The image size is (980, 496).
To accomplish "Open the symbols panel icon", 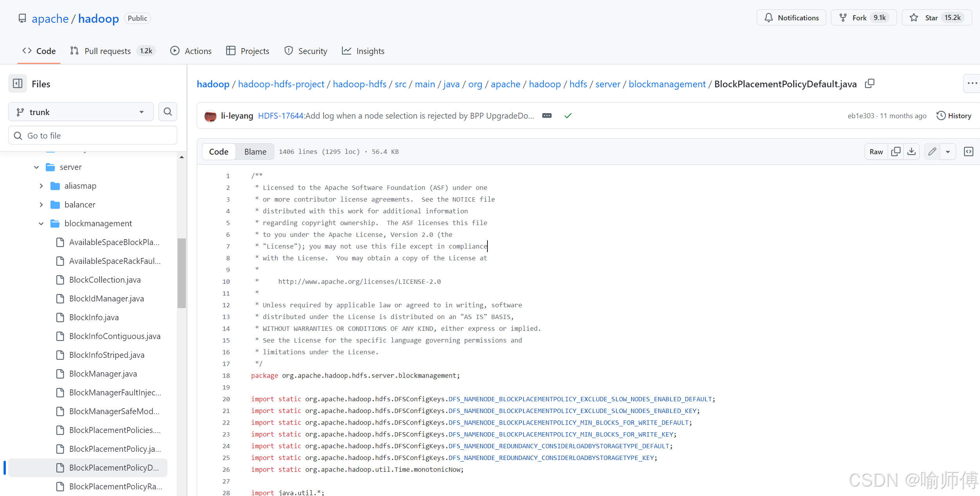I will (969, 152).
